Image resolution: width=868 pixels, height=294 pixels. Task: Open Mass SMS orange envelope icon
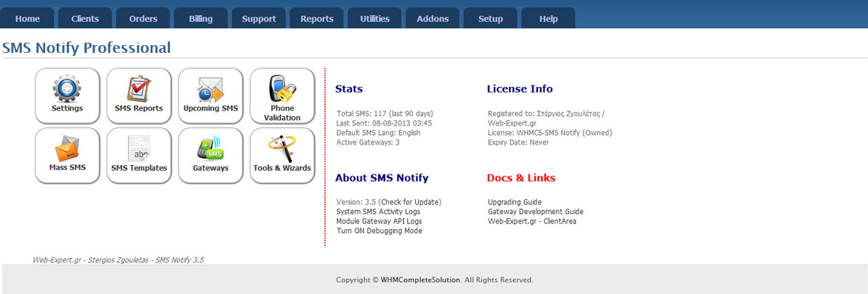point(68,156)
